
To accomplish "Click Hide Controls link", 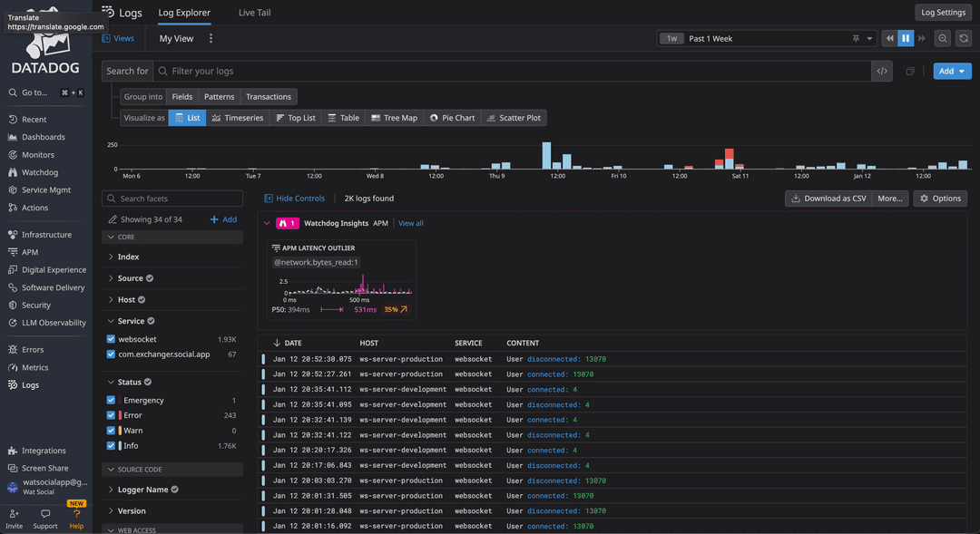I will (294, 199).
